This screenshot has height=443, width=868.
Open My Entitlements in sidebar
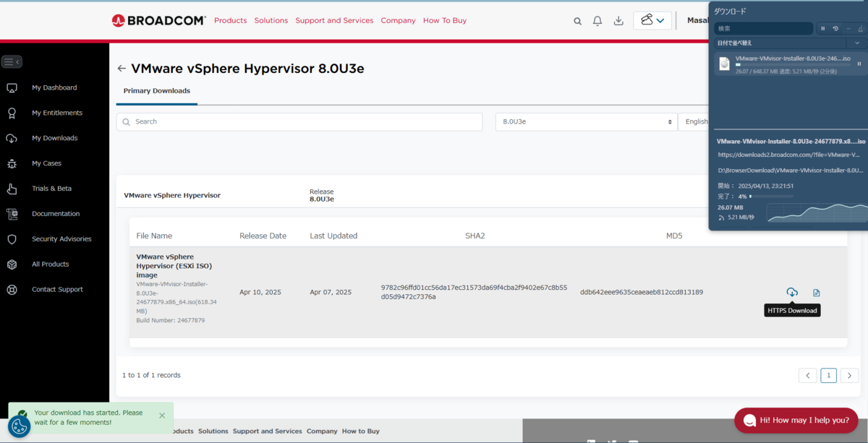(x=57, y=113)
